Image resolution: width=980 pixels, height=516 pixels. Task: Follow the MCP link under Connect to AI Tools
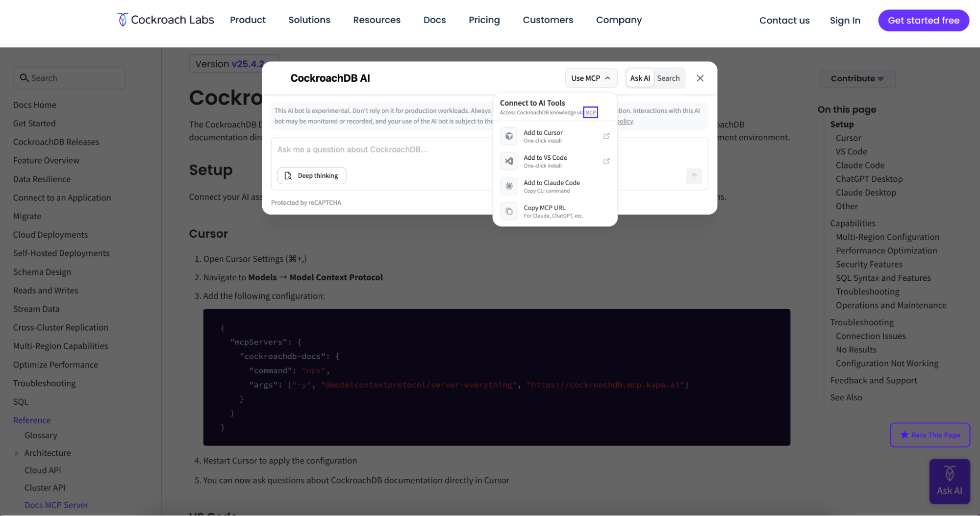point(590,112)
